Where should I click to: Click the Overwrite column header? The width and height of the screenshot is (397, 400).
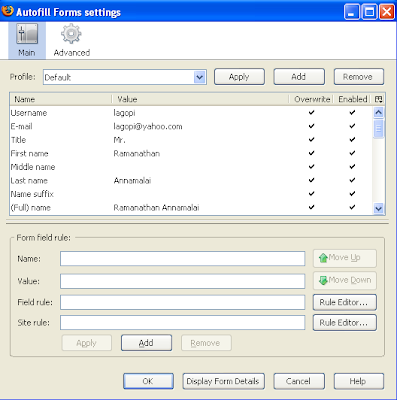pyautogui.click(x=312, y=99)
